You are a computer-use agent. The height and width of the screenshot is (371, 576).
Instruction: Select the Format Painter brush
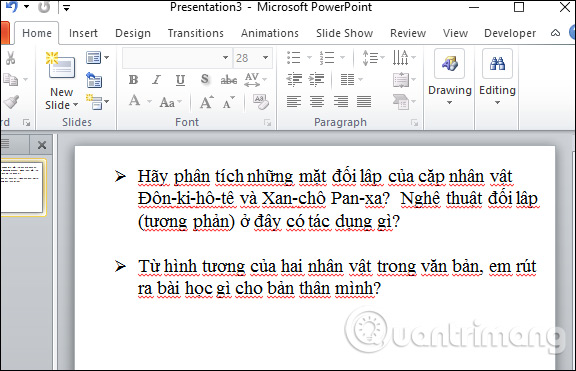pos(11,102)
